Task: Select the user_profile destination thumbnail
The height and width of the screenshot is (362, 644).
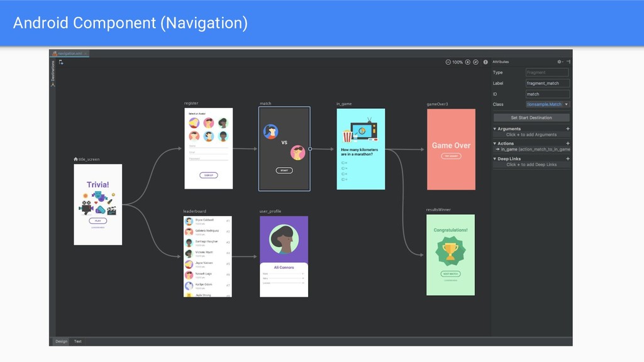Action: (x=284, y=256)
